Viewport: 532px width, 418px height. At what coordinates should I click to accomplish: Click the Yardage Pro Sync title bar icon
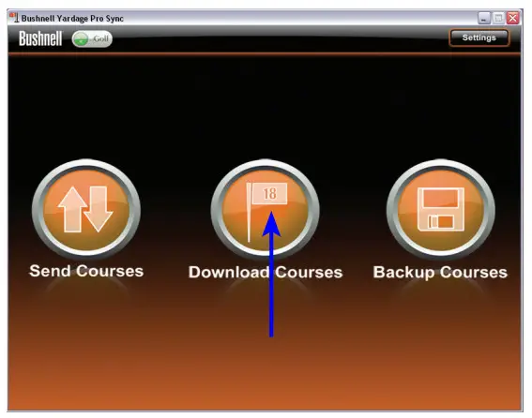[x=13, y=18]
